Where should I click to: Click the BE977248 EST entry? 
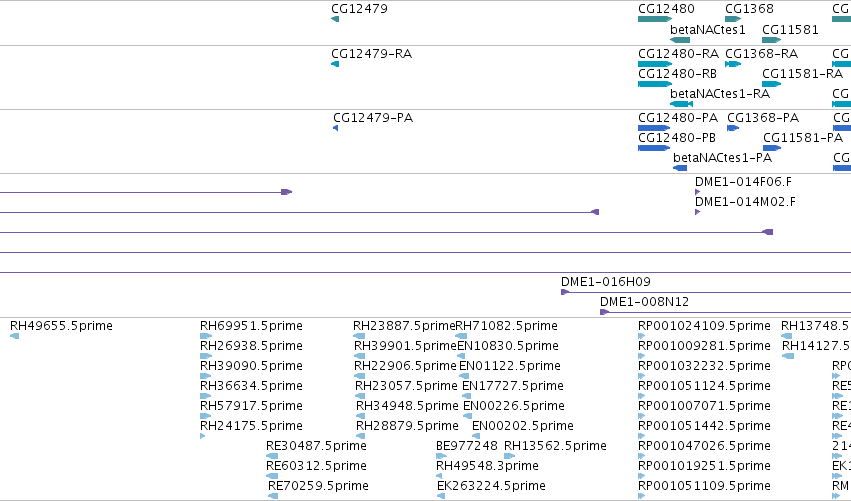click(x=467, y=446)
